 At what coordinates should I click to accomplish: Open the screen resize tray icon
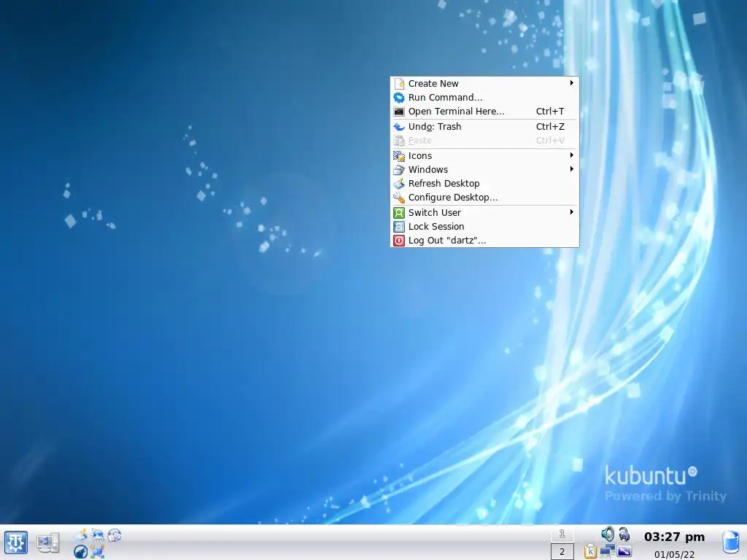click(624, 551)
